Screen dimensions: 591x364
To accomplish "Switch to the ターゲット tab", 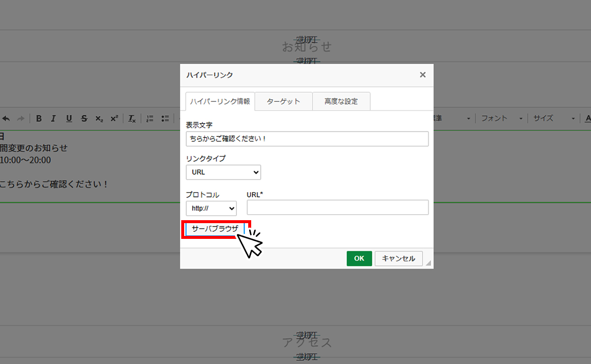I will pyautogui.click(x=284, y=101).
